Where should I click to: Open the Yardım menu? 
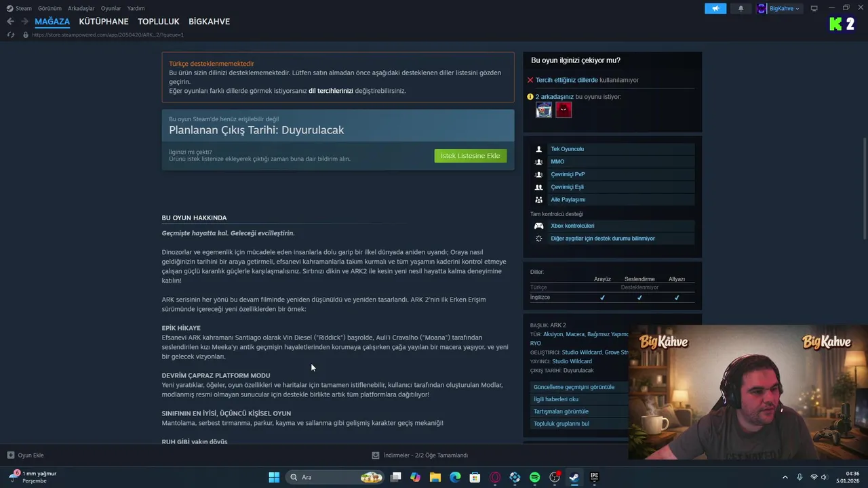[136, 8]
